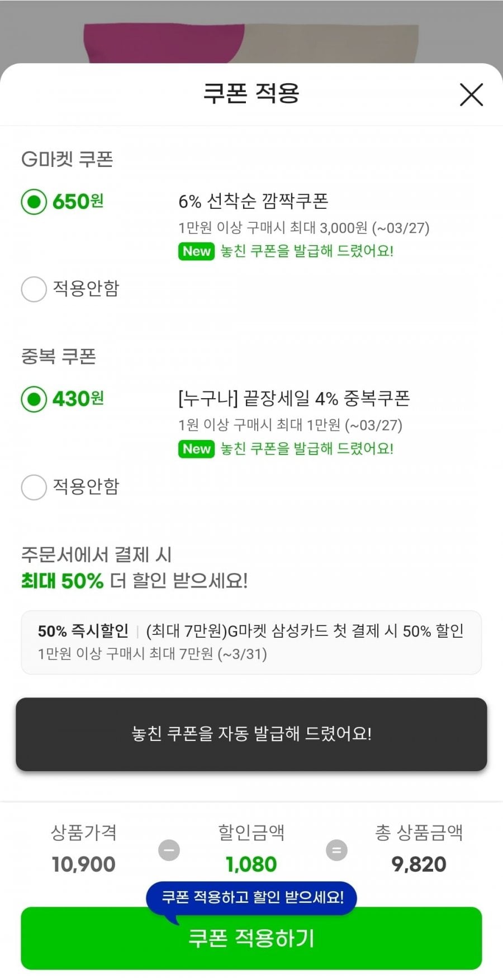Image resolution: width=503 pixels, height=980 pixels.
Task: Click the equals circle icon before 총 상품금액
Action: (336, 850)
